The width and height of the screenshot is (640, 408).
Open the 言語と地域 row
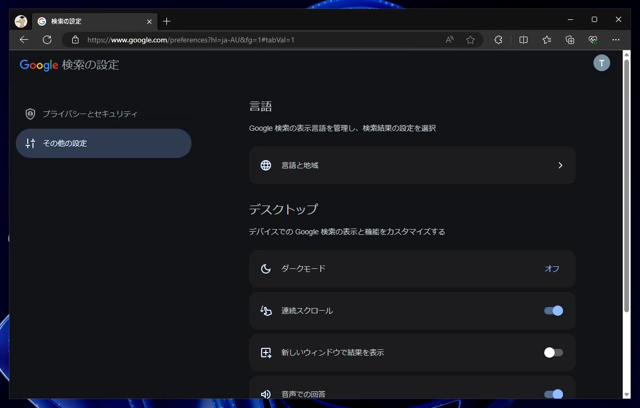[x=412, y=165]
